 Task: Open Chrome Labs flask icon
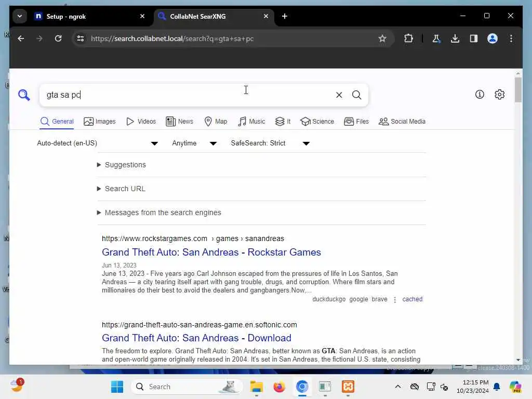tap(436, 38)
